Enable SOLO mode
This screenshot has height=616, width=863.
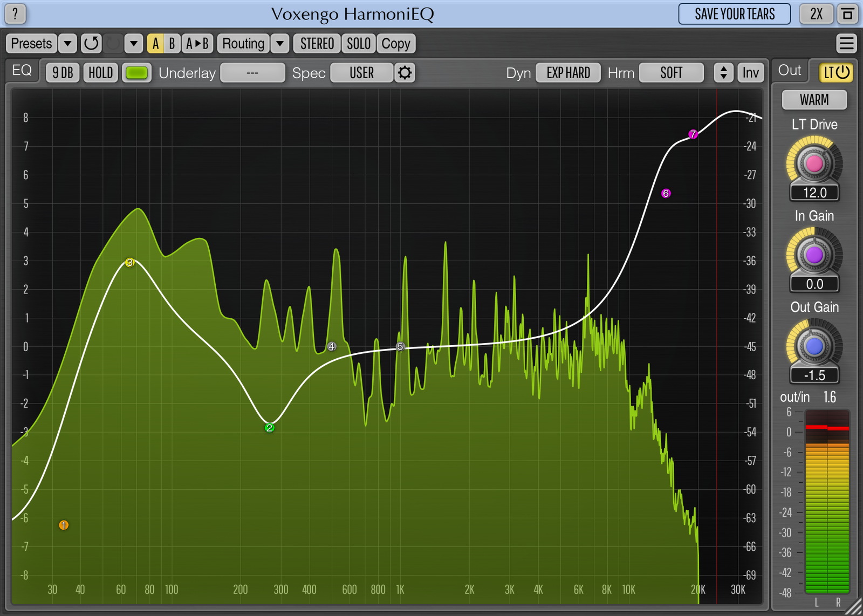pos(358,43)
